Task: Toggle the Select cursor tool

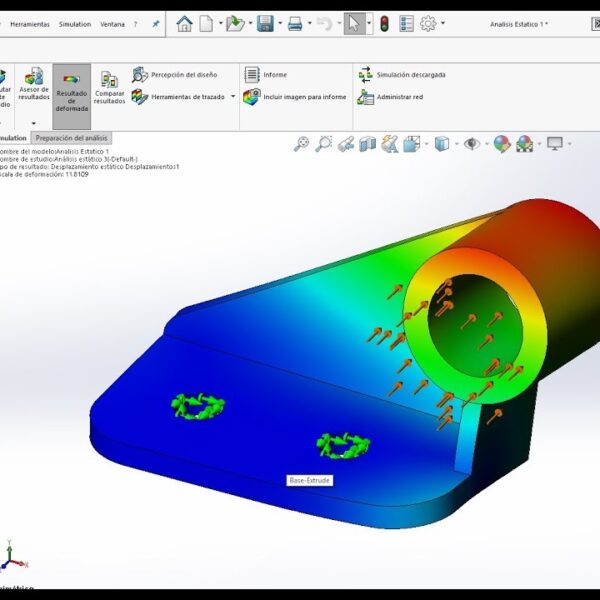Action: click(x=354, y=24)
